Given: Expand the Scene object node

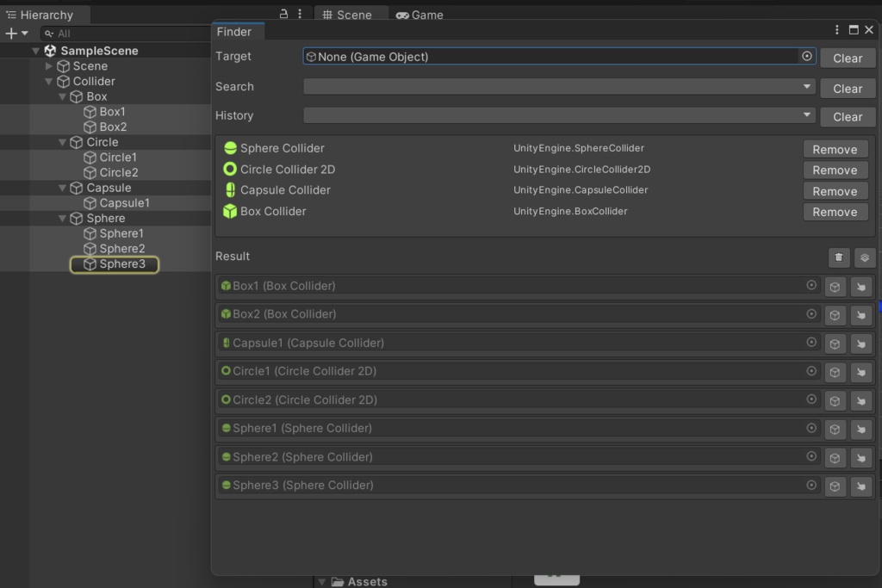Looking at the screenshot, I should (49, 65).
